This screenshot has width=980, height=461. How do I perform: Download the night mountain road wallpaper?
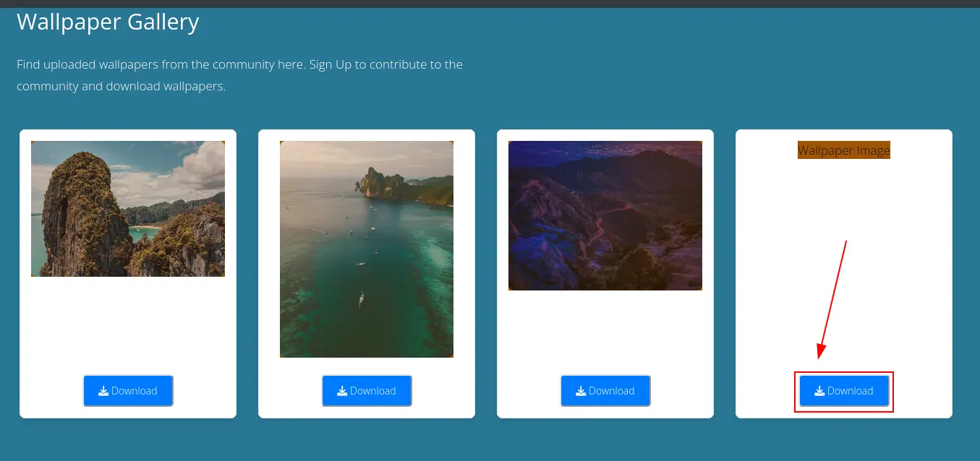tap(605, 391)
